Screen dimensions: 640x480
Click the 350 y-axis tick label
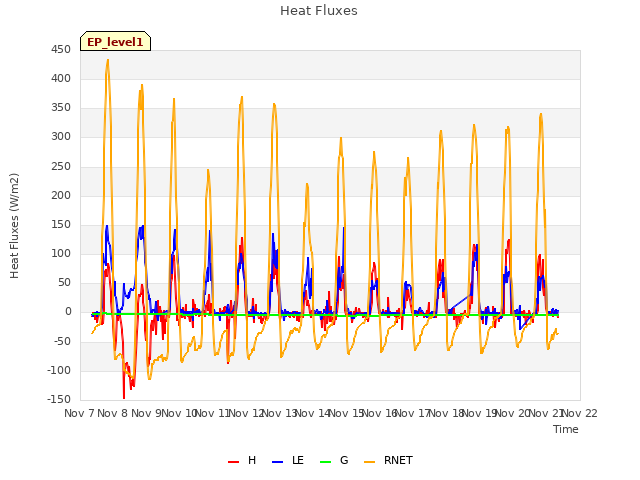[61, 108]
